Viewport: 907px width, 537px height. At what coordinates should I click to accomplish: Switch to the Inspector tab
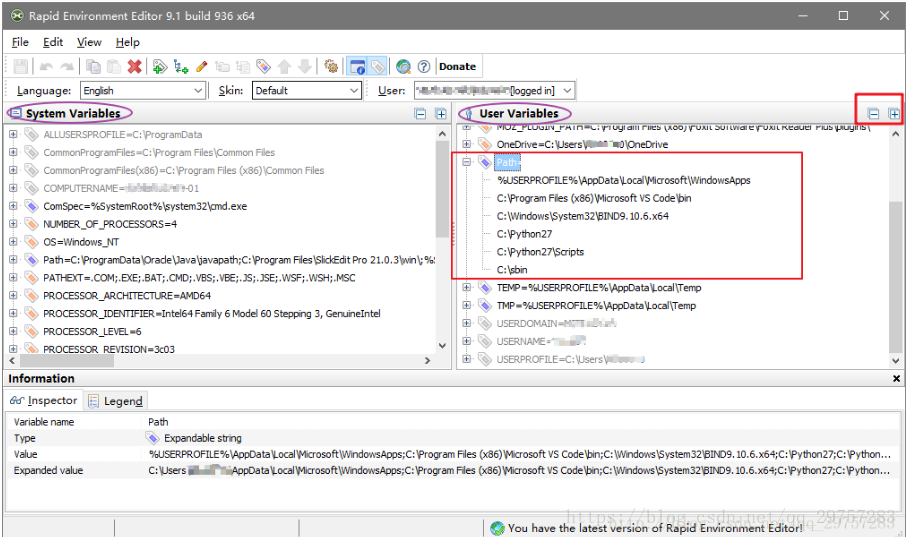point(44,400)
